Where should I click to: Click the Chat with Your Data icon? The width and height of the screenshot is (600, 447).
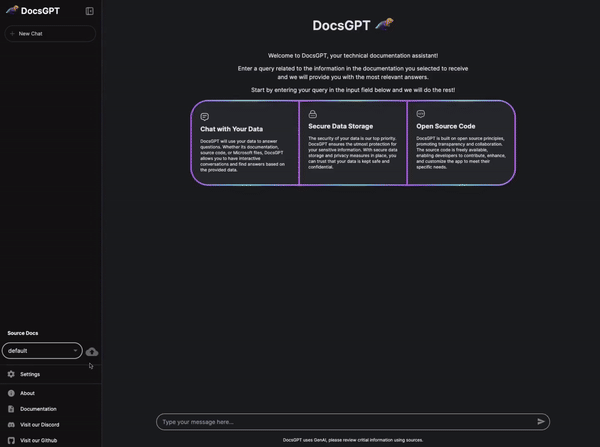[x=205, y=116]
